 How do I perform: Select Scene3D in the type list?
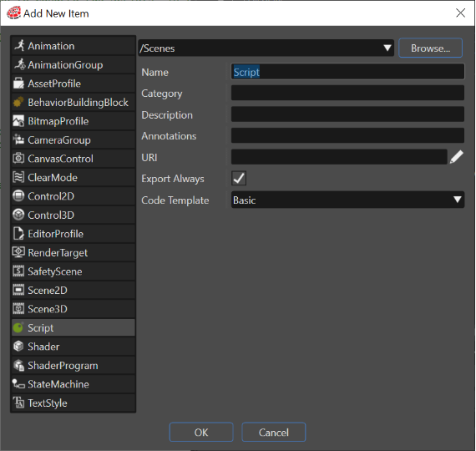pos(73,309)
